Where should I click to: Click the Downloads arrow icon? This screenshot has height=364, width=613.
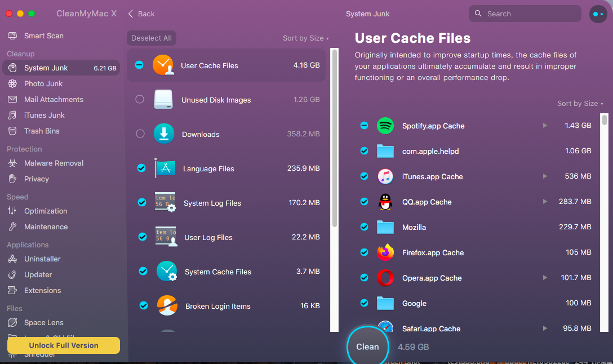pos(164,134)
